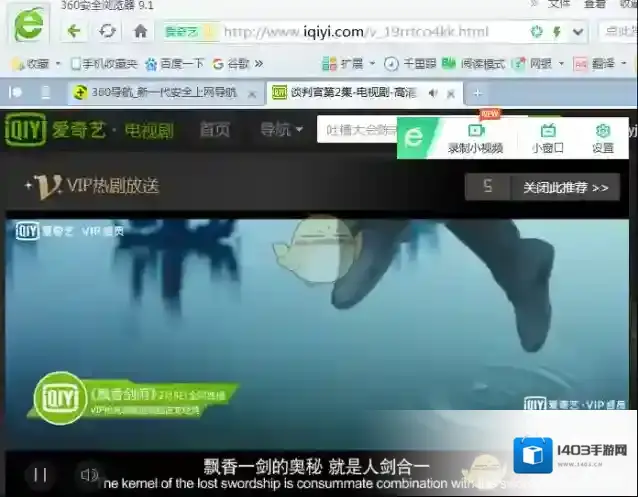The image size is (638, 497).
Task: Click the tab bar sidebar toggle icon
Action: click(15, 93)
